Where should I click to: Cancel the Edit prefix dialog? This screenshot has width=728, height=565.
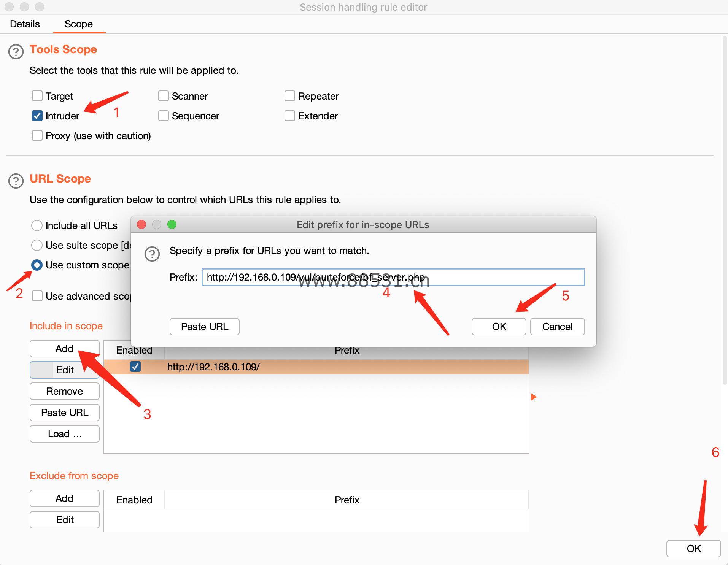tap(558, 327)
